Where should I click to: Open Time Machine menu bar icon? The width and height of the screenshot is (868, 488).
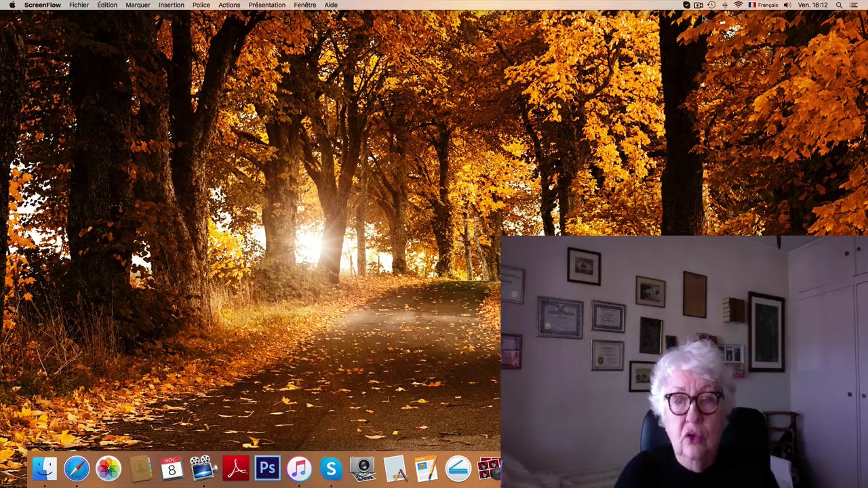pos(711,5)
